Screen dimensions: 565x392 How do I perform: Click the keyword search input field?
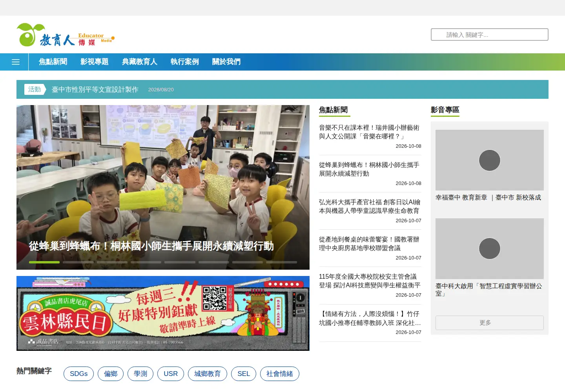(x=490, y=34)
